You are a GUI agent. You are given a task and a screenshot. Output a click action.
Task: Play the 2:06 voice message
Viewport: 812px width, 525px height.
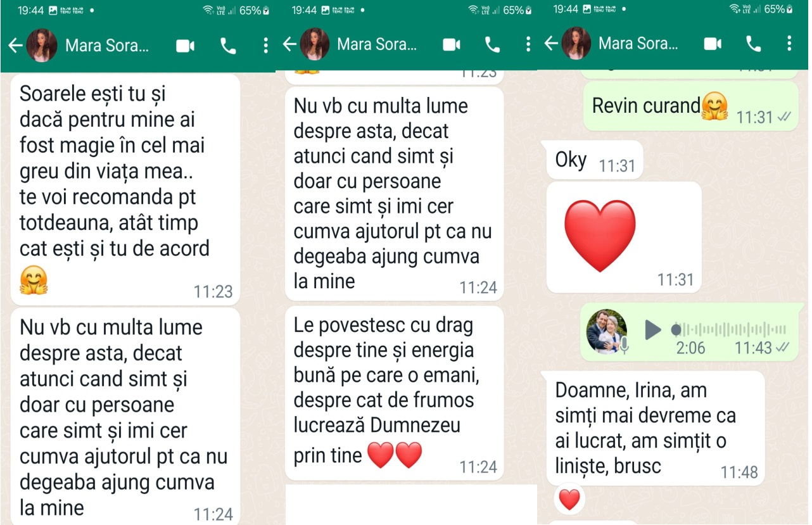click(652, 330)
